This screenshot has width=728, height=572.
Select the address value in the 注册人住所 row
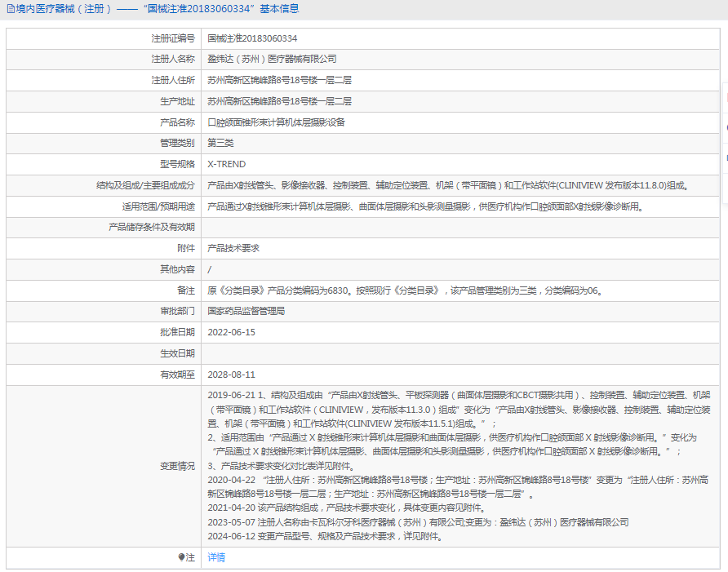279,80
